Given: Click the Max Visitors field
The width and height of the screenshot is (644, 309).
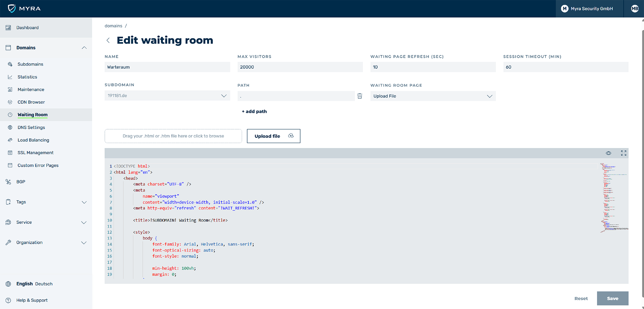Looking at the screenshot, I should coord(300,67).
